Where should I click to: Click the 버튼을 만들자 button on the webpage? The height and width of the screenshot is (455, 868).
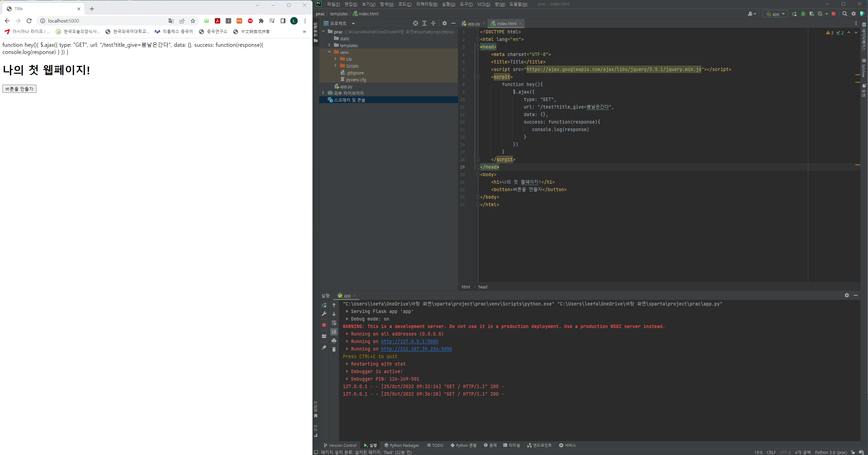point(19,89)
